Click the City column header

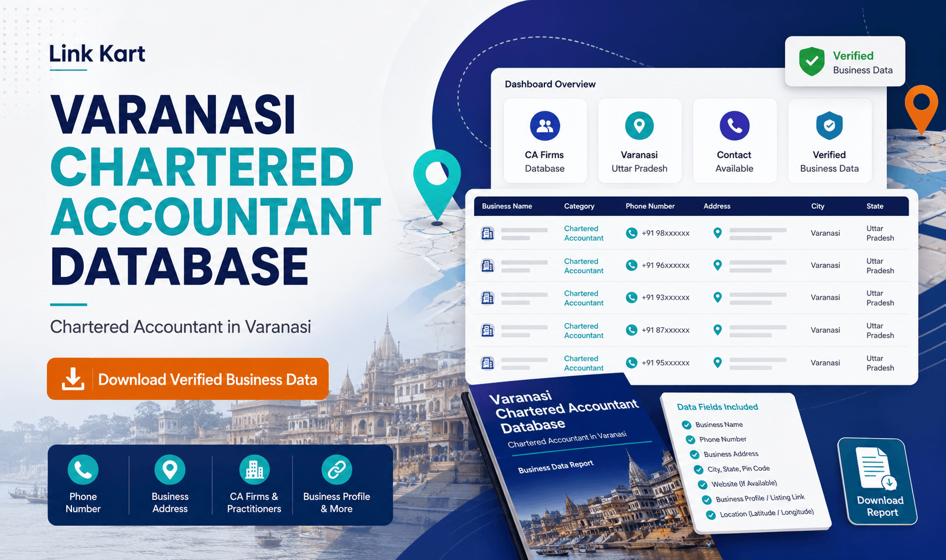(x=818, y=206)
